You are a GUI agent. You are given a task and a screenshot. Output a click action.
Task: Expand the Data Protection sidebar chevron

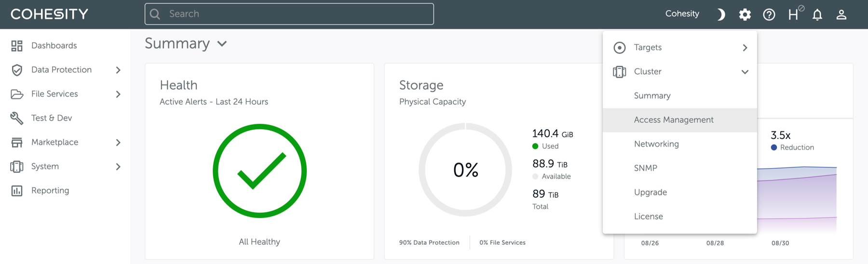[x=118, y=70]
